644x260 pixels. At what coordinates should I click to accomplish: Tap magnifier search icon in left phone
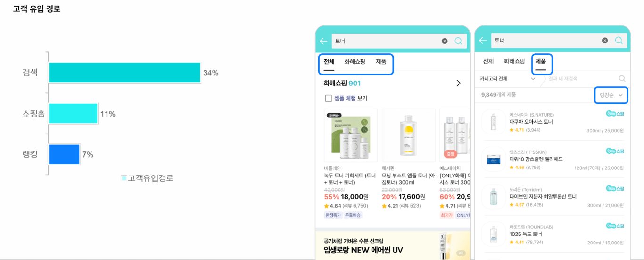(x=458, y=41)
